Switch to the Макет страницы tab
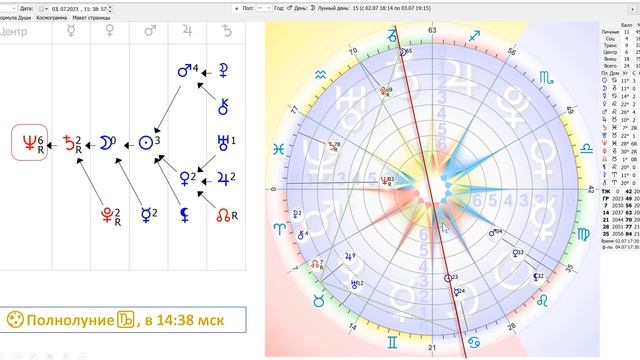 click(x=91, y=18)
